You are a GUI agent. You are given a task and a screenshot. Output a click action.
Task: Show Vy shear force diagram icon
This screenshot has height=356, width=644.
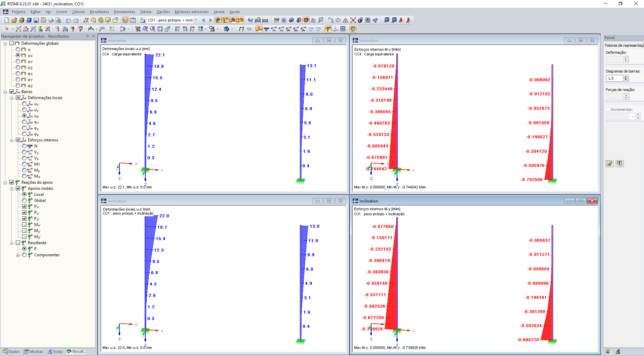pyautogui.click(x=274, y=29)
